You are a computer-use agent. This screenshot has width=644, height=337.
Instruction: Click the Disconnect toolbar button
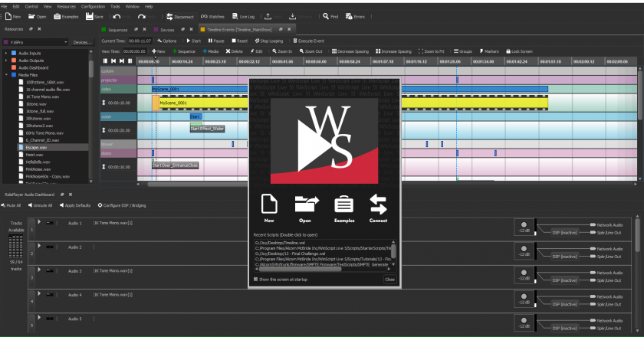click(x=180, y=16)
